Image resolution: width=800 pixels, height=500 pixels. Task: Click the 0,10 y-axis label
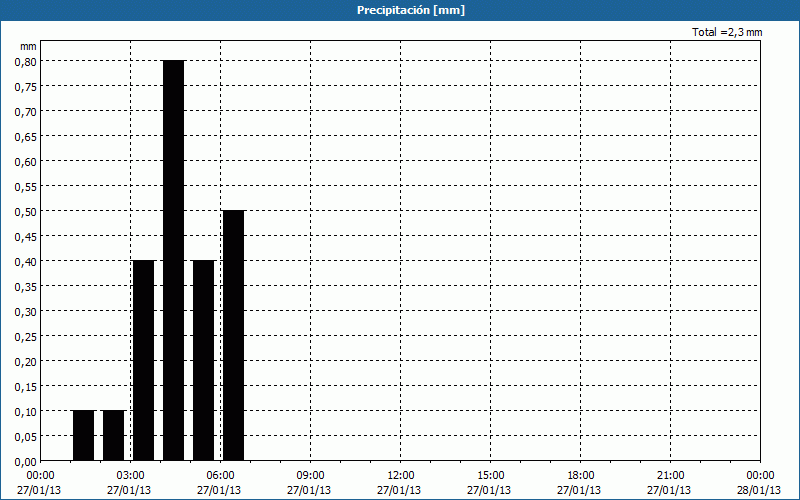[x=26, y=412]
